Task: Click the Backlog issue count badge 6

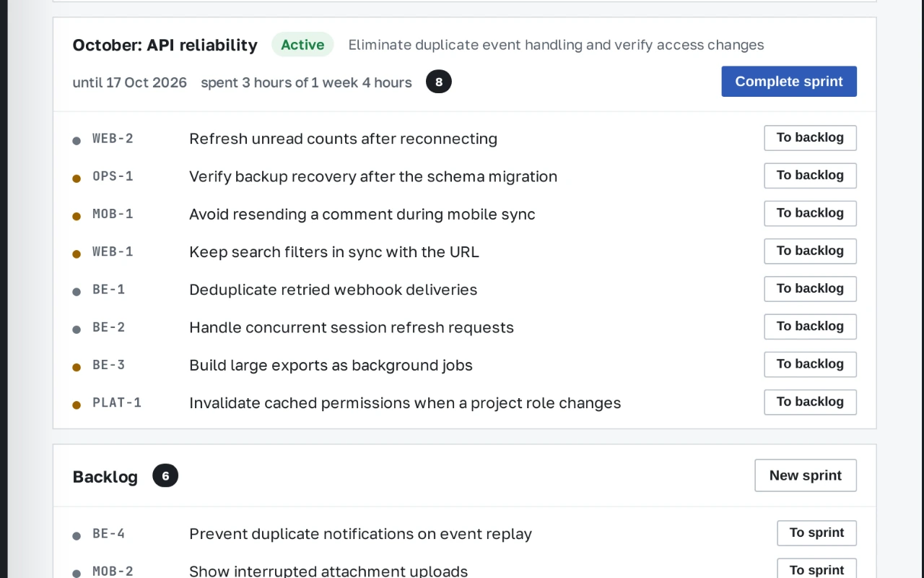Action: (165, 475)
